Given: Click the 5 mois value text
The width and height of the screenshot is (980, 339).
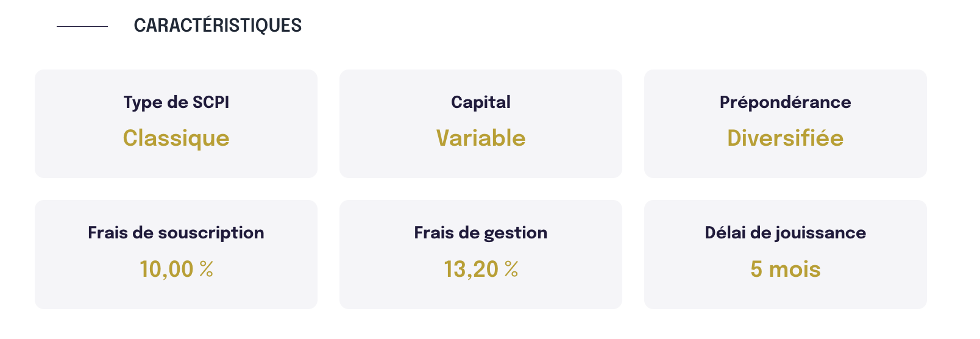Looking at the screenshot, I should 785,269.
